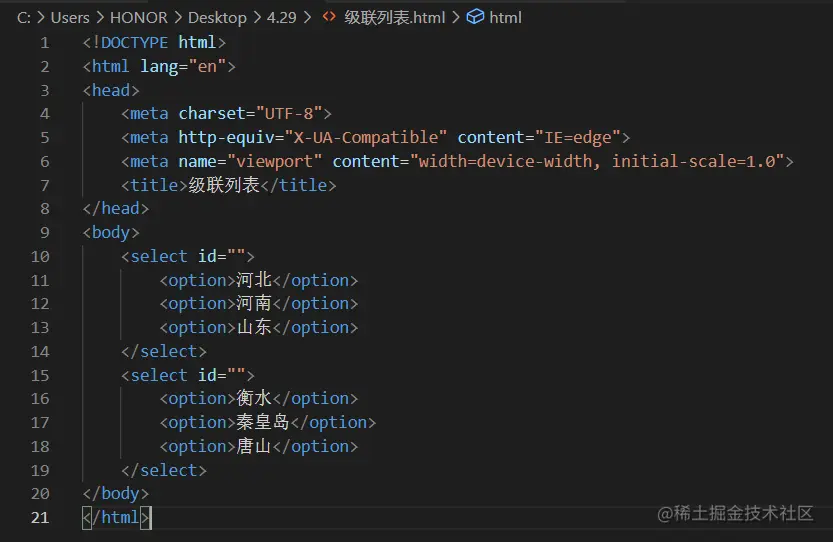The width and height of the screenshot is (833, 542).
Task: Select the html symbol breadcrumb label
Action: [x=505, y=17]
